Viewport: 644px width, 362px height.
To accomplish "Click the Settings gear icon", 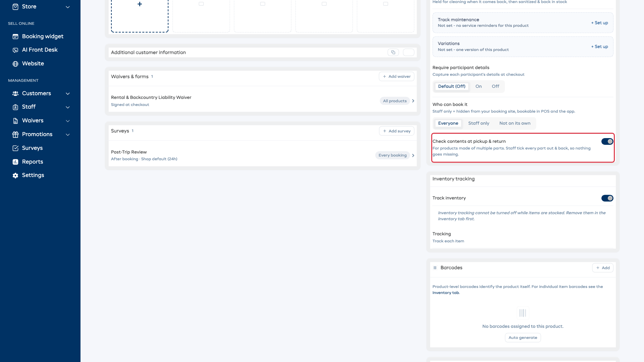I will coord(15,175).
